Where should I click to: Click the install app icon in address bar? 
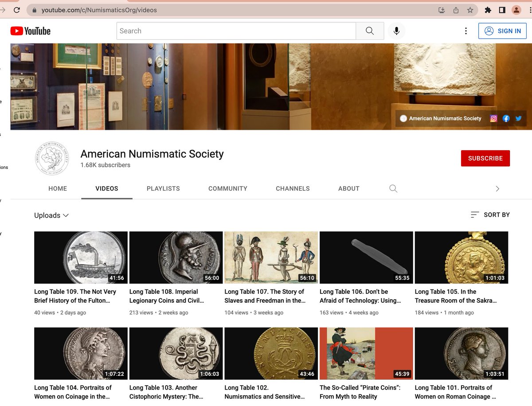442,10
